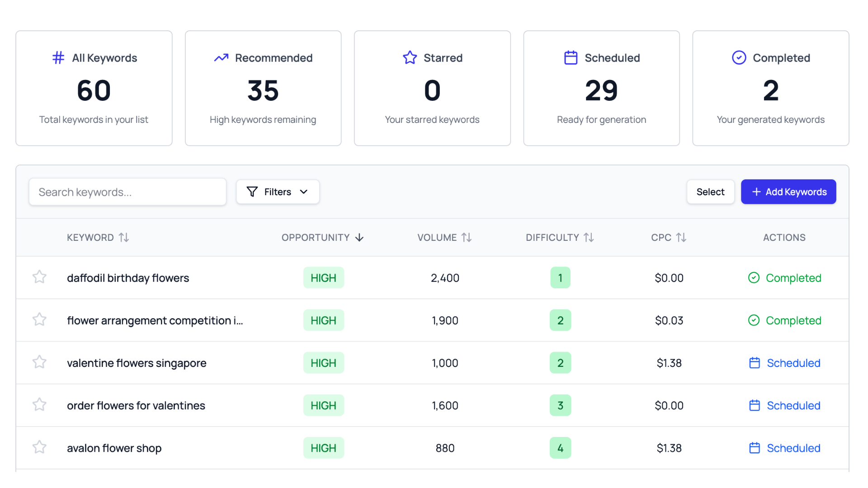This screenshot has height=488, width=868.
Task: Click the hash icon on All Keywords card
Action: pos(58,57)
